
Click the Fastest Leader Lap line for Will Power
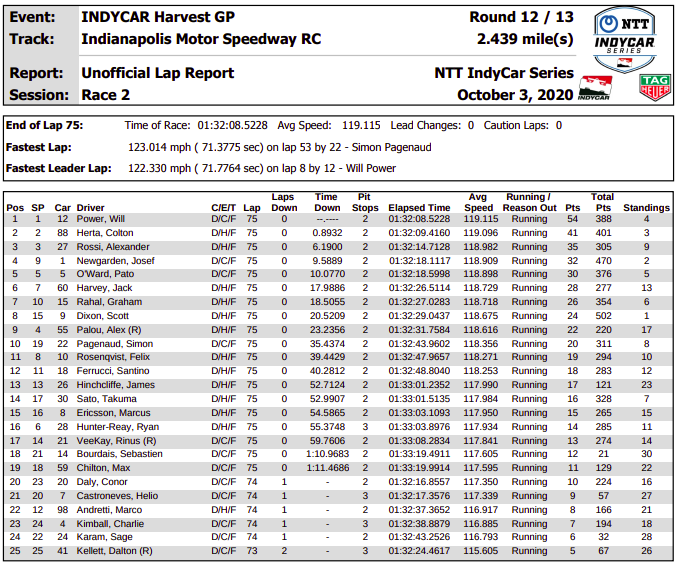261,169
